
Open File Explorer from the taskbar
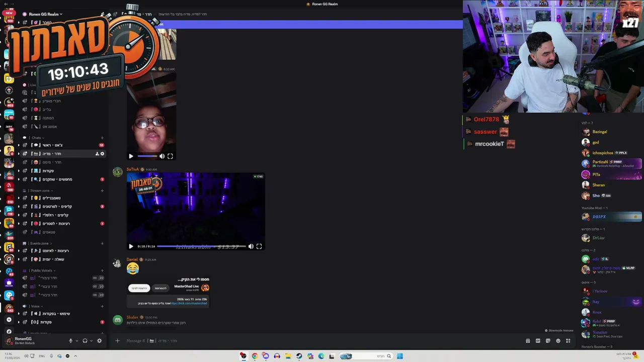(288, 356)
